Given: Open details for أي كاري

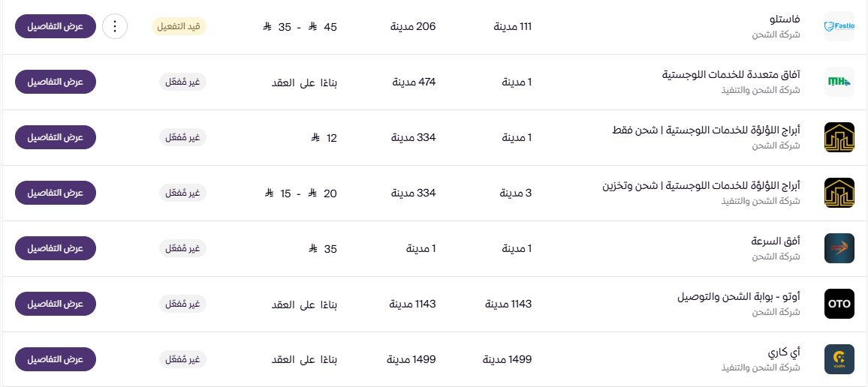Looking at the screenshot, I should coord(56,359).
